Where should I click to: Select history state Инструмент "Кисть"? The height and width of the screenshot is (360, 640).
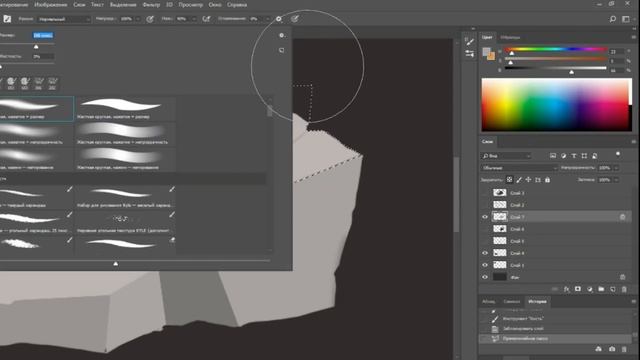[523, 318]
